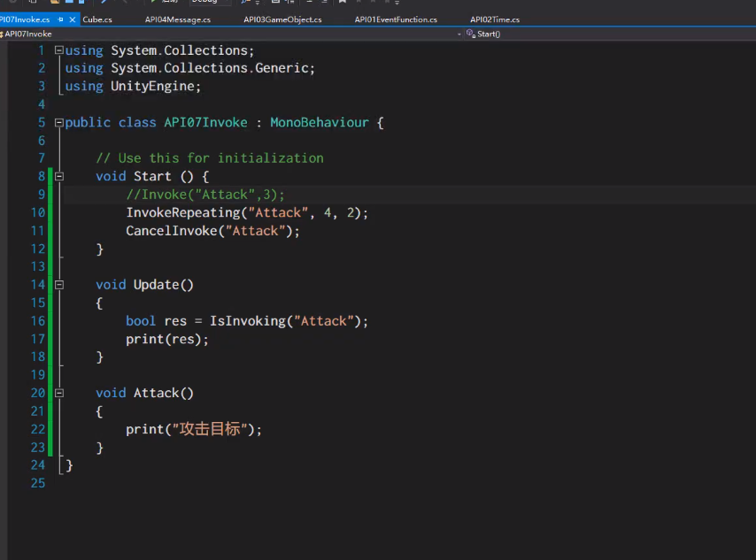Activate the API07Invoke.cs tab
Viewport: 756px width, 560px height.
(25, 19)
